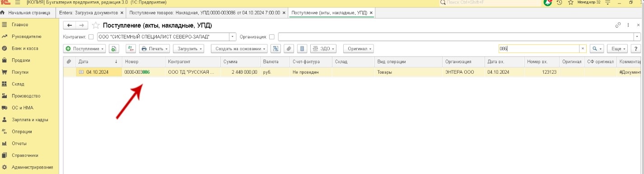The height and width of the screenshot is (174, 644).
Task: Open the ОС и НМА section
Action: (23, 108)
